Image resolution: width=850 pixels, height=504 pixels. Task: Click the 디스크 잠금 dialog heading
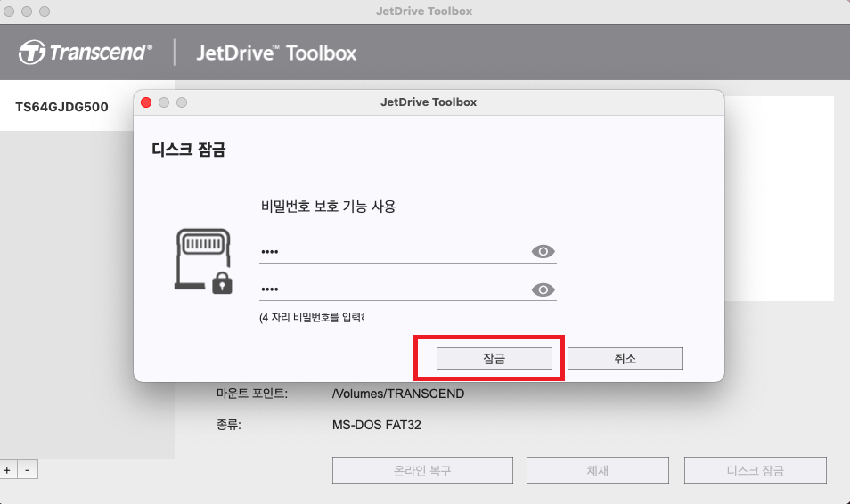point(189,150)
